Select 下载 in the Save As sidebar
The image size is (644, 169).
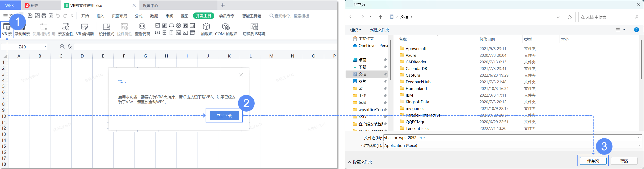tap(362, 67)
